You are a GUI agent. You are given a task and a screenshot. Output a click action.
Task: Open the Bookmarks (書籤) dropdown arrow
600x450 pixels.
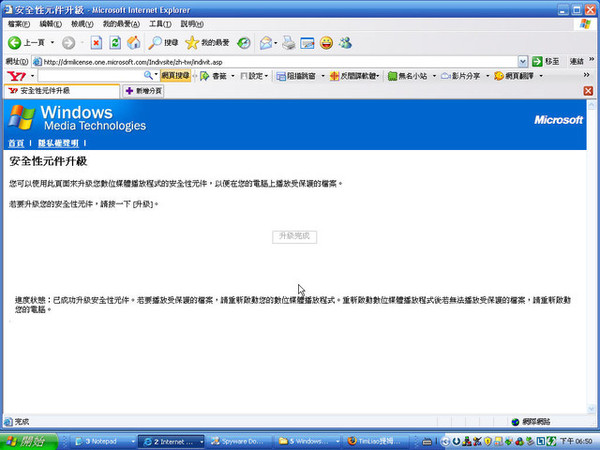coord(232,76)
